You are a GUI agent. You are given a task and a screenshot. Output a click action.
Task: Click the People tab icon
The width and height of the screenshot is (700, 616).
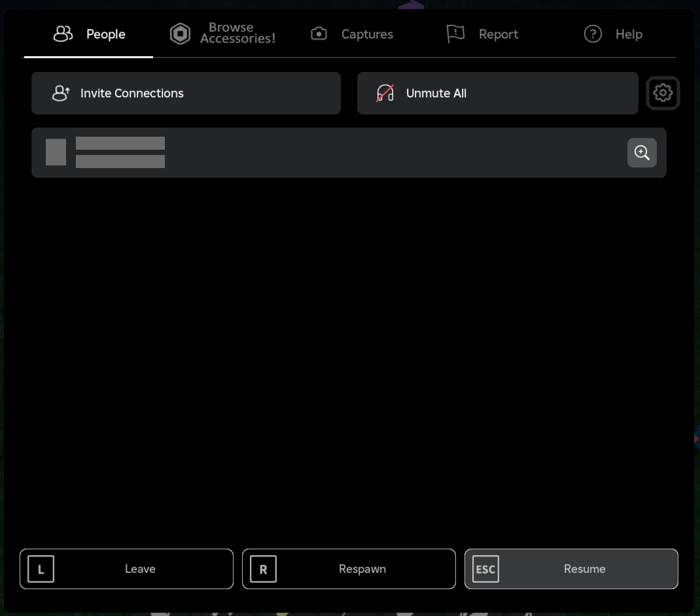(x=63, y=34)
